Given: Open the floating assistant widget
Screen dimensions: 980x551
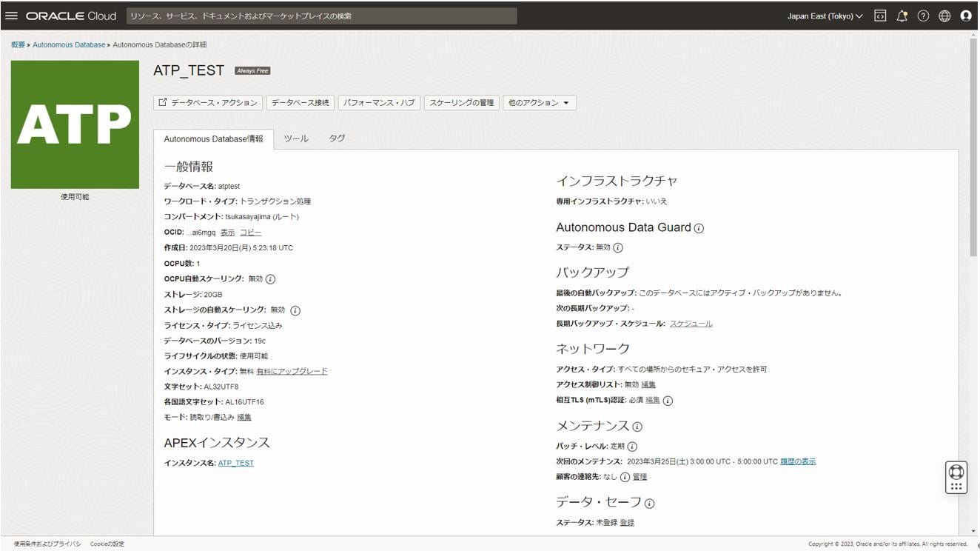Looking at the screenshot, I should [x=956, y=478].
